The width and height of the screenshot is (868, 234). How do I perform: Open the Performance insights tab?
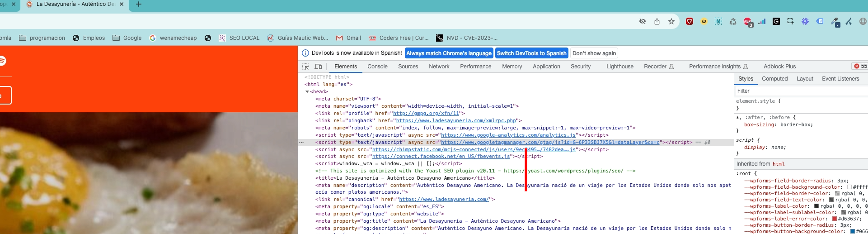pos(718,67)
